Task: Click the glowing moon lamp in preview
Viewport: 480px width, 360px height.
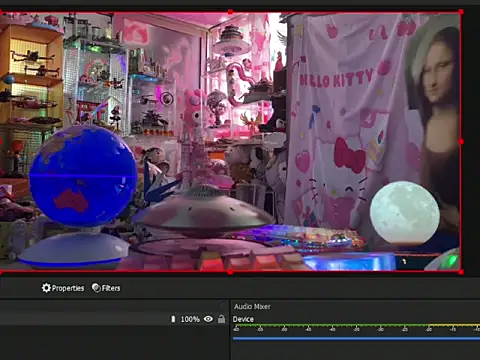Action: (405, 213)
